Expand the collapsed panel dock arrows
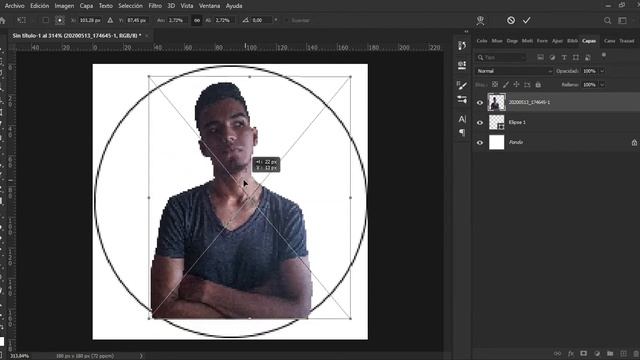Screen dimensions: 640x360 (x=466, y=31)
